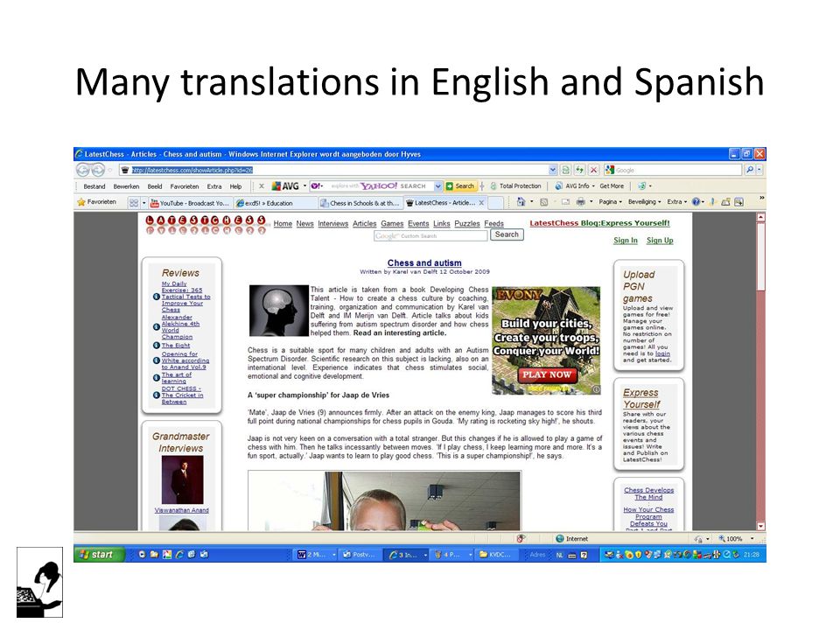Click the blue Help question mark icon

[696, 202]
